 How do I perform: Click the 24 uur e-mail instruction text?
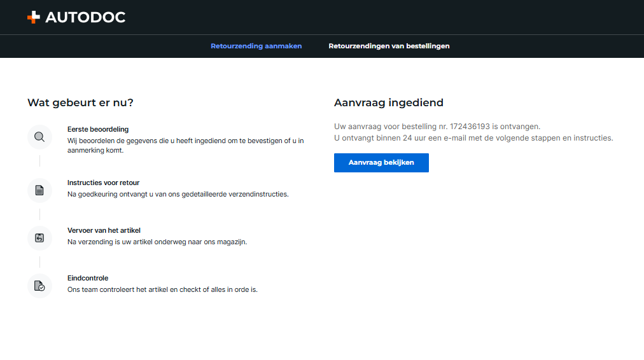(x=473, y=138)
